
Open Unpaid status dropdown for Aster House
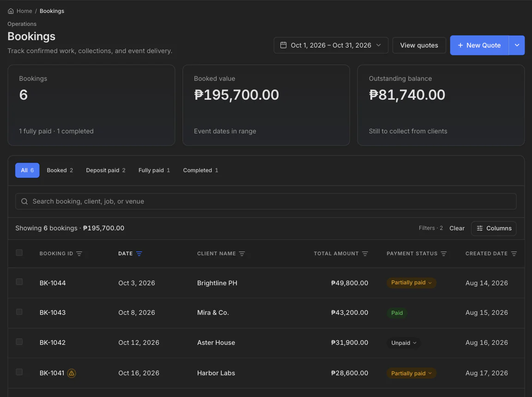tap(404, 343)
